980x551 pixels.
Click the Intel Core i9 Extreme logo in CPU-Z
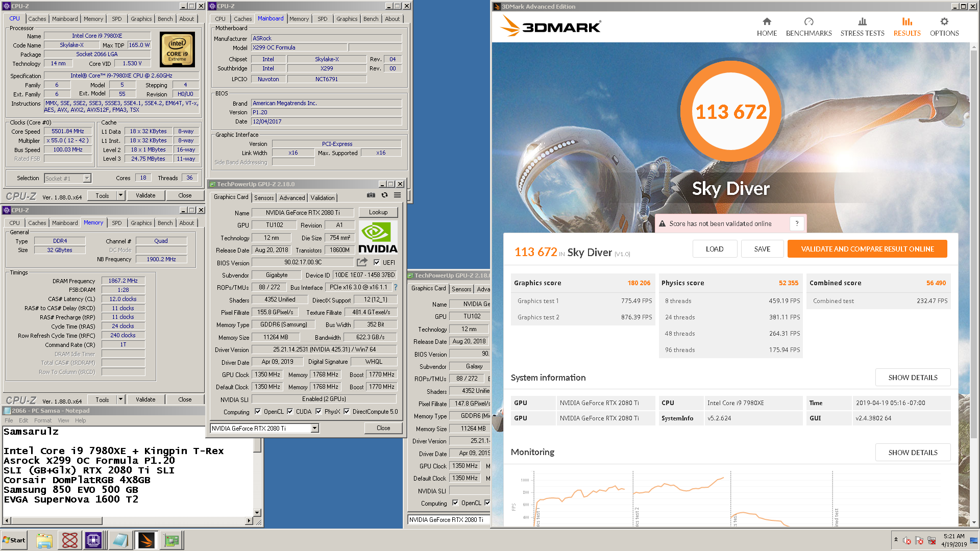[177, 49]
